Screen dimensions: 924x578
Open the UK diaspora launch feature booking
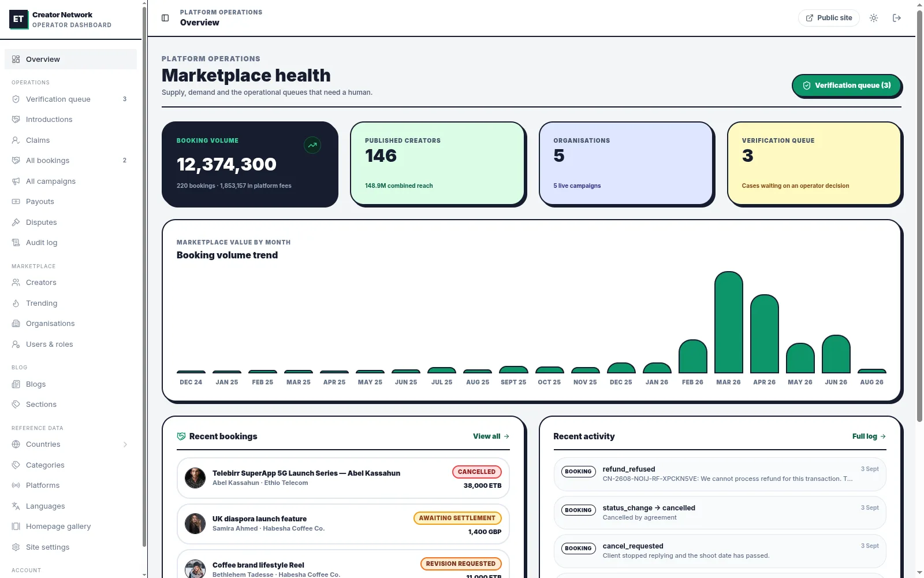343,524
